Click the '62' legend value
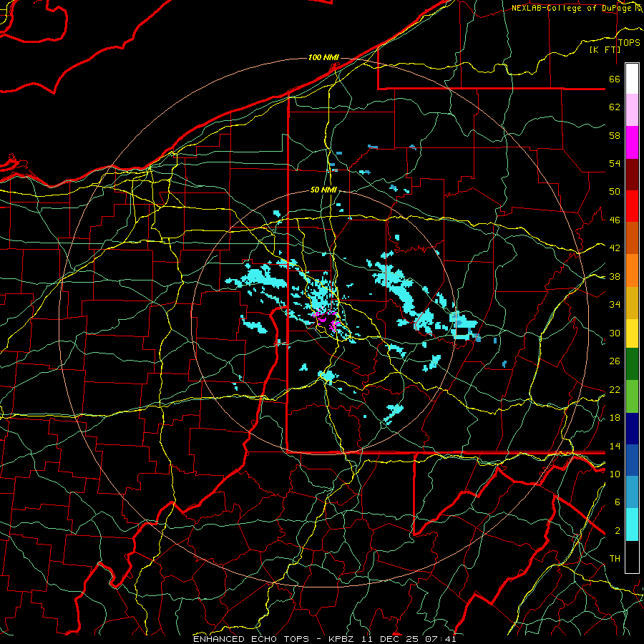Image resolution: width=644 pixels, height=644 pixels. pyautogui.click(x=615, y=107)
